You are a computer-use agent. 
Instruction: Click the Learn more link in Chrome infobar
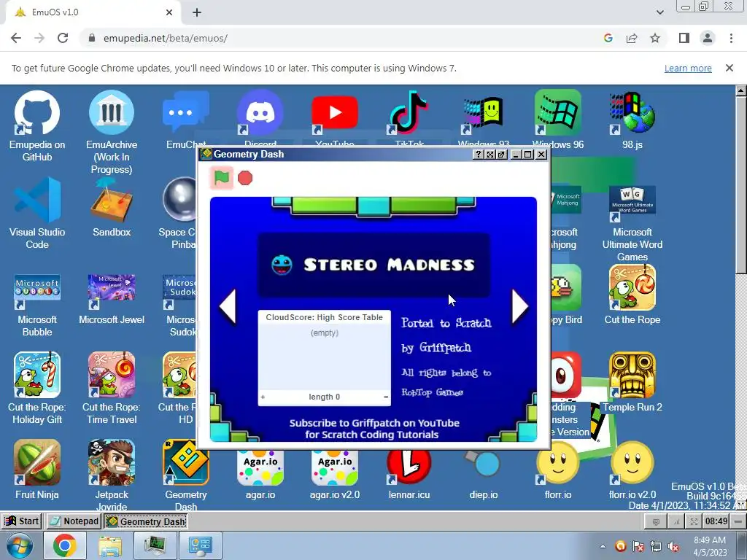pyautogui.click(x=688, y=68)
